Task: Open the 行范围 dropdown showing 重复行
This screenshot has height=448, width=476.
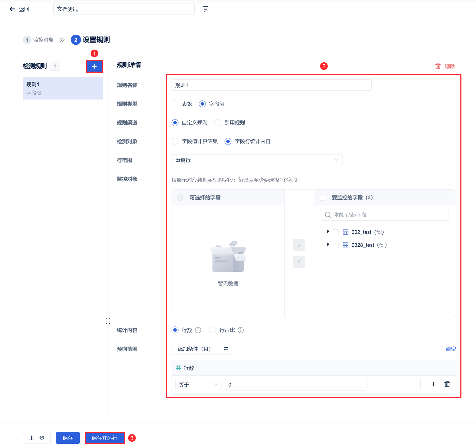Action: coord(257,160)
